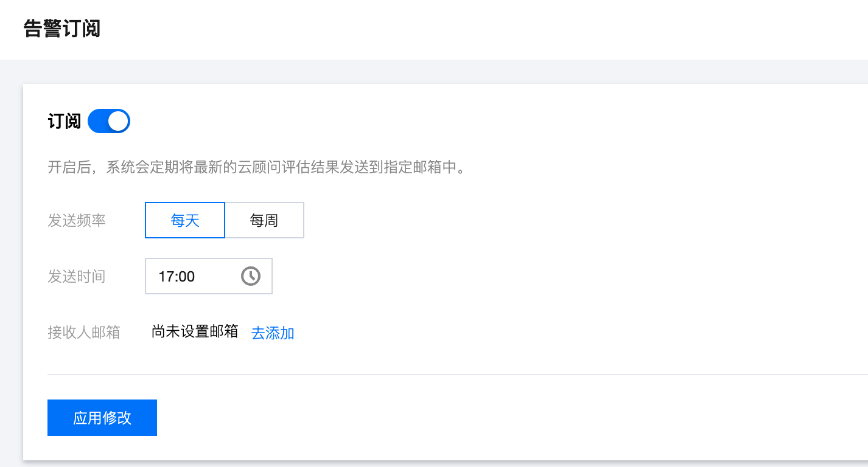
Task: Click the bold 订阅 label text
Action: pyautogui.click(x=64, y=122)
